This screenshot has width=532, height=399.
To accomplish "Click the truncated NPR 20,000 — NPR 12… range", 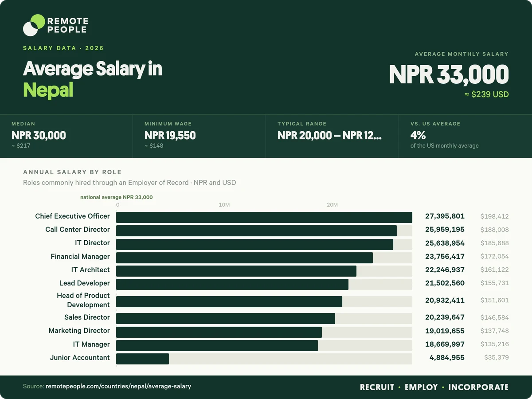I will click(x=329, y=136).
